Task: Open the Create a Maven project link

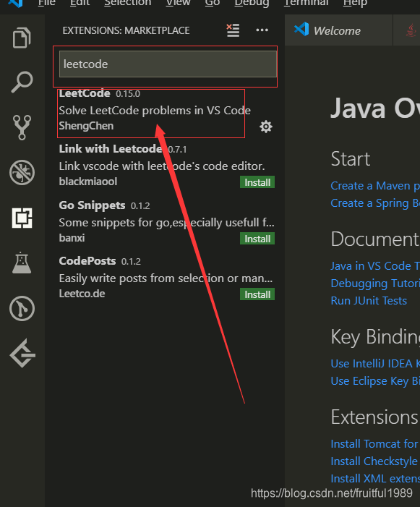Action: 375,186
